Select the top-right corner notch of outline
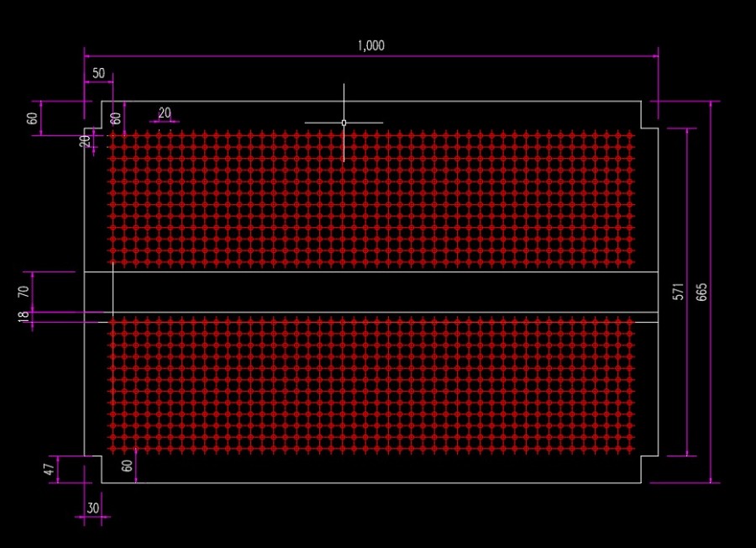The image size is (756, 548). (649, 115)
